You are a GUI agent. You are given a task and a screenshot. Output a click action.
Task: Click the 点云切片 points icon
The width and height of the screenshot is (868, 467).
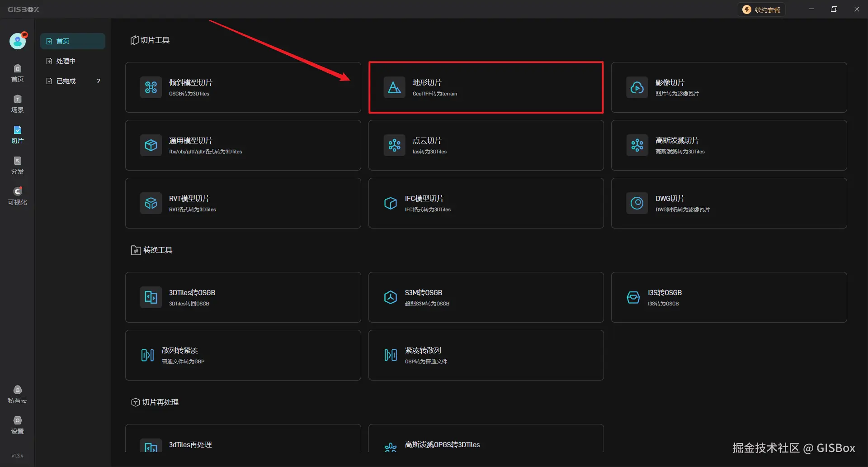pyautogui.click(x=394, y=145)
